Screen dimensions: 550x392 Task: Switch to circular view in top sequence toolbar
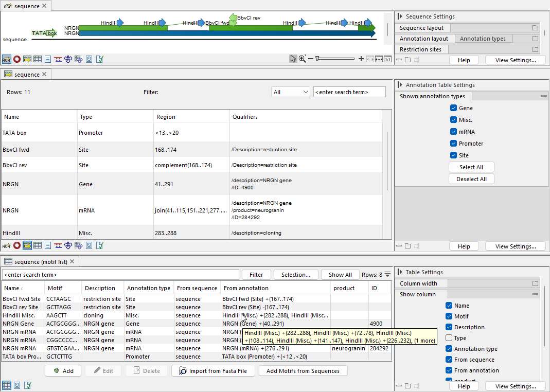click(16, 59)
